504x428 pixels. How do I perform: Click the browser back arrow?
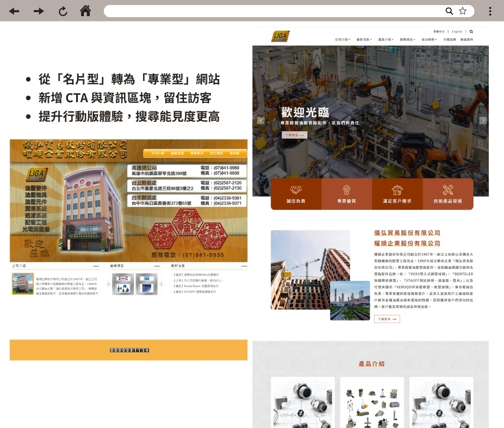pyautogui.click(x=14, y=11)
